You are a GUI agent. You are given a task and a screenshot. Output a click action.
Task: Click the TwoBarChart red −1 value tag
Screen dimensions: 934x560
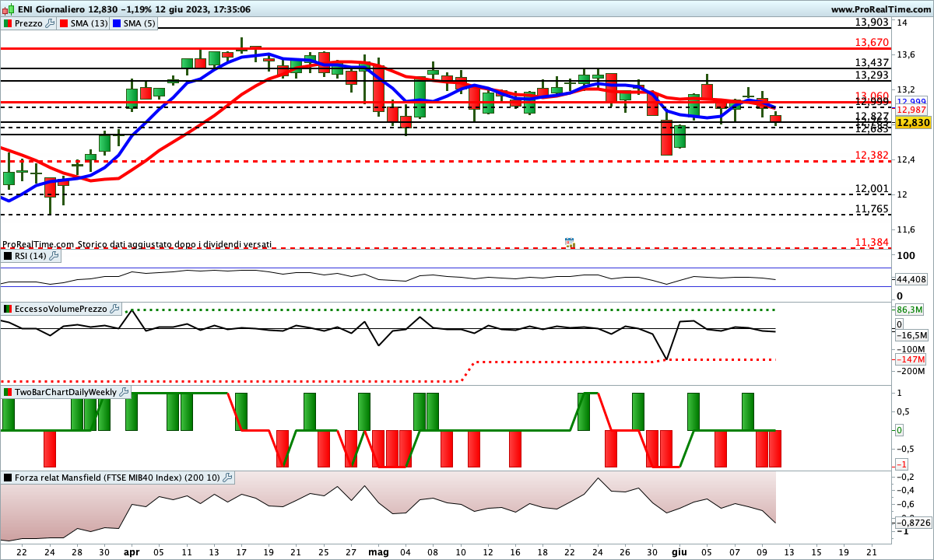[x=901, y=464]
